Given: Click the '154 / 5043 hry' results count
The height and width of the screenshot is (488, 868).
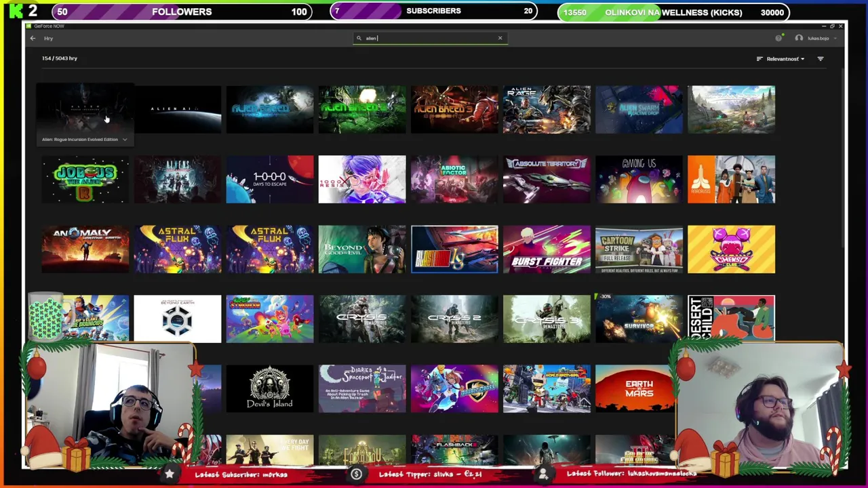Looking at the screenshot, I should coord(60,58).
